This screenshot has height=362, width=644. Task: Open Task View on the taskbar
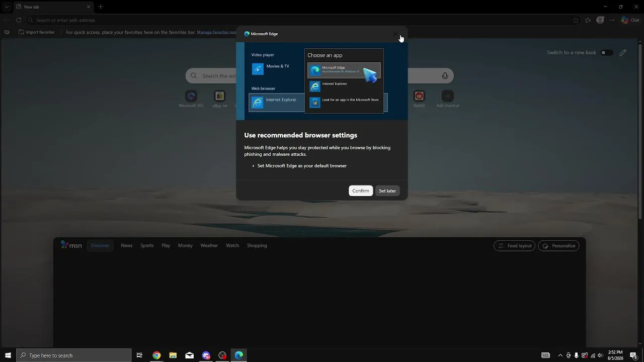(140, 355)
